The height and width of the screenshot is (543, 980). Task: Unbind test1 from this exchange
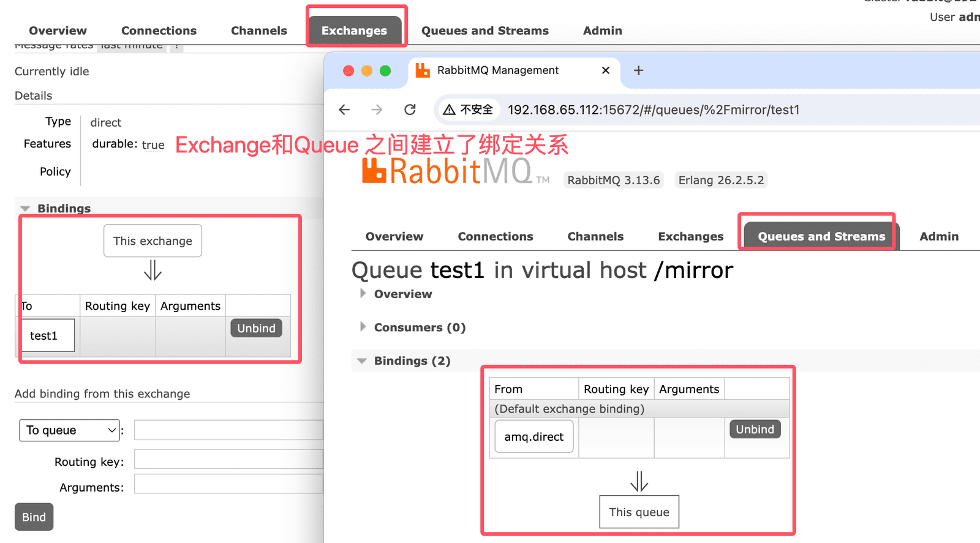coord(256,328)
